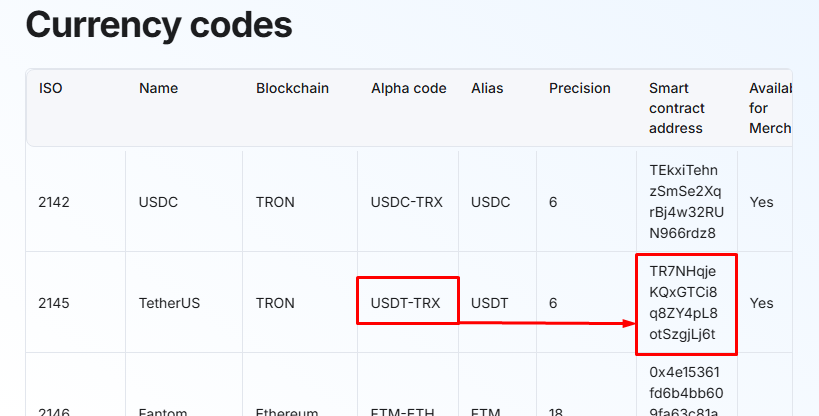Image resolution: width=819 pixels, height=416 pixels.
Task: Click the Blockchain column header
Action: (x=292, y=88)
